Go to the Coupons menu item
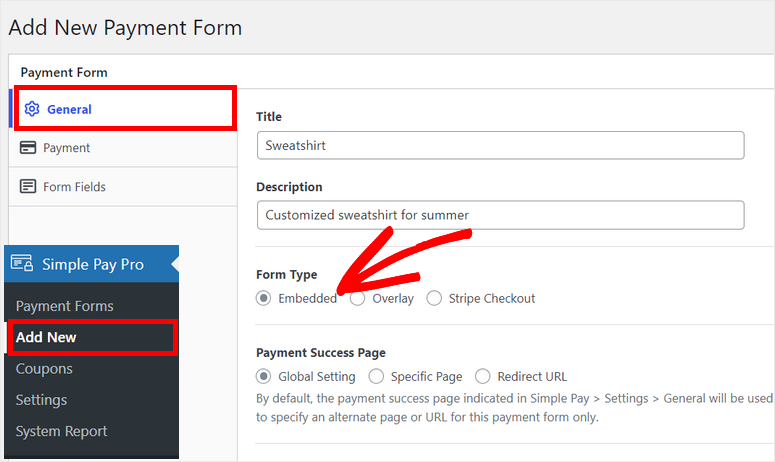The image size is (775, 462). pyautogui.click(x=44, y=369)
